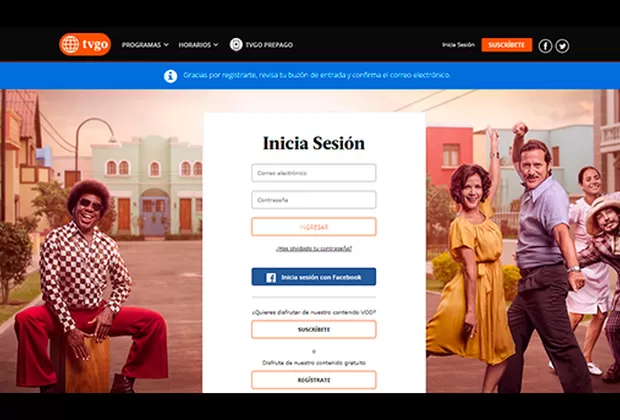Click the Facebook logo inside login button
The height and width of the screenshot is (420, 620).
(x=269, y=277)
